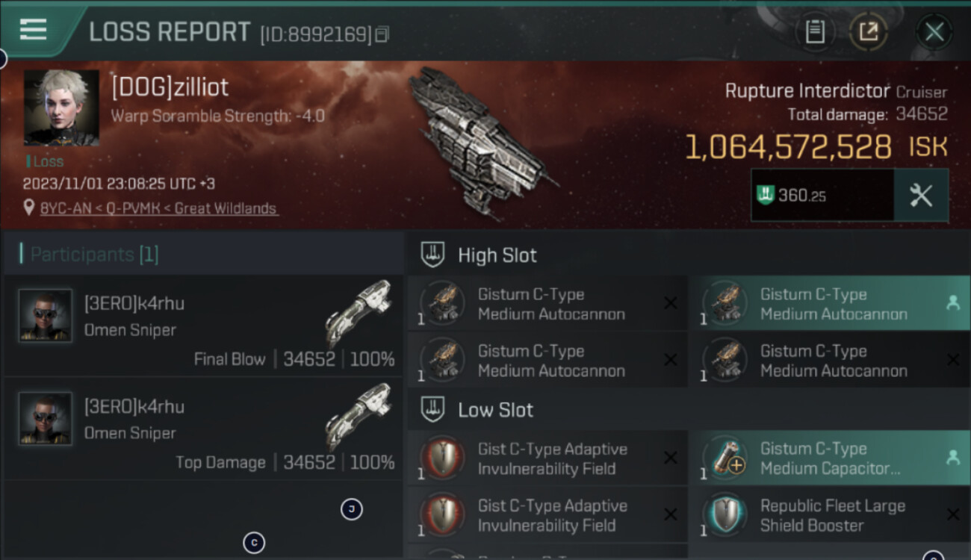Click the 360.25 insurance value box
The image size is (971, 560).
[x=822, y=195]
